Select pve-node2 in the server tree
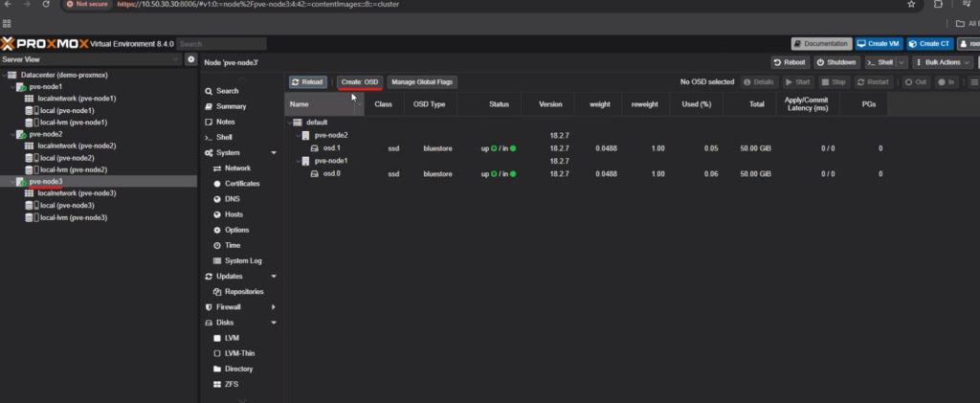 pos(46,134)
